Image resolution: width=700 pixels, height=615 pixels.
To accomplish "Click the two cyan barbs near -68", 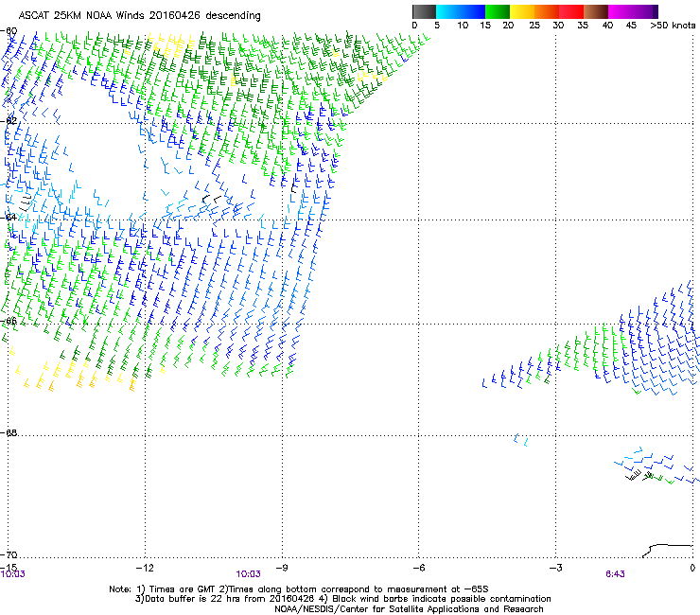I will tap(521, 439).
